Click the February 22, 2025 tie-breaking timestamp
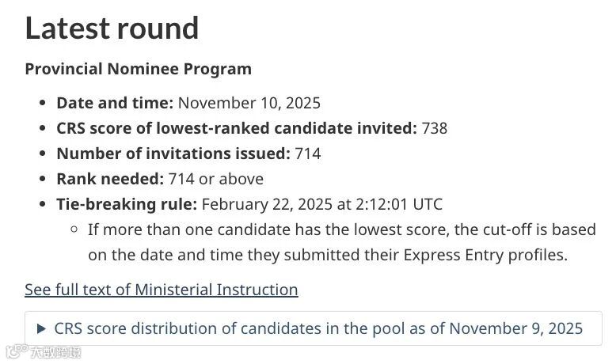 pyautogui.click(x=321, y=204)
